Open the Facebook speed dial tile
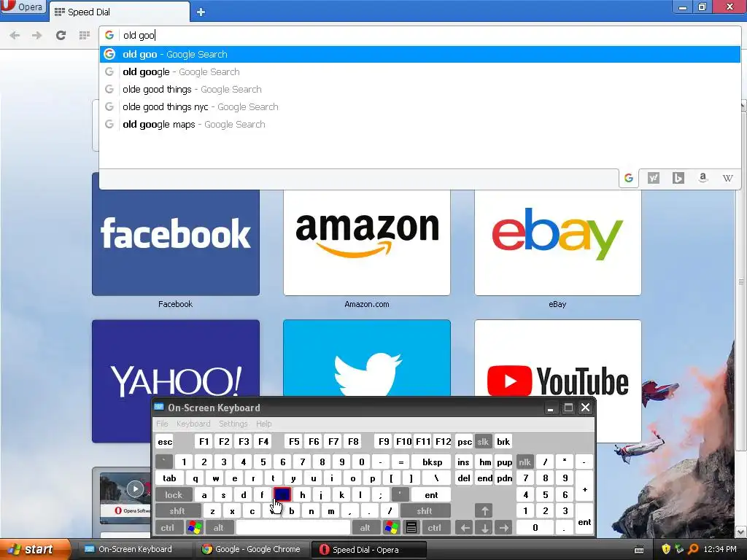Viewport: 747px width, 560px height. click(x=176, y=242)
